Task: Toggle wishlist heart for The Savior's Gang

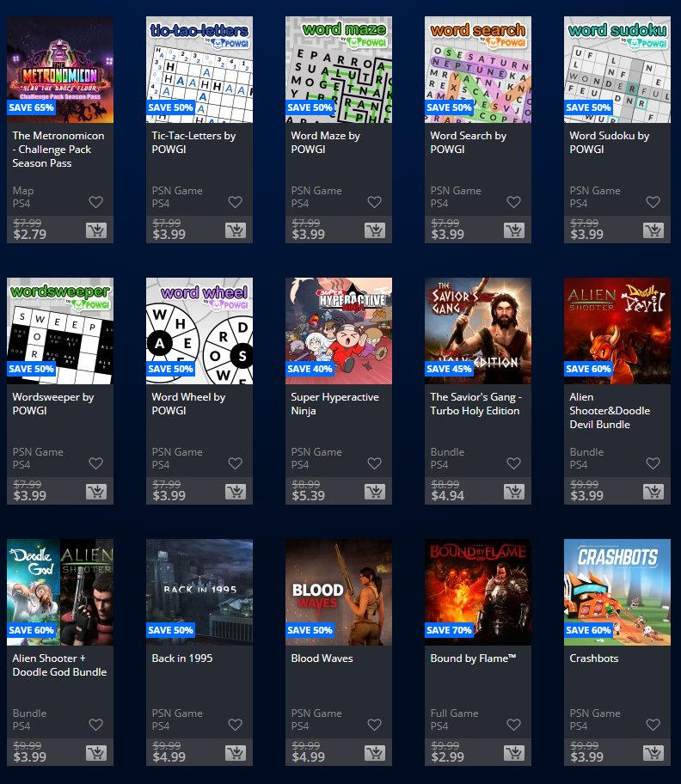Action: coord(513,463)
